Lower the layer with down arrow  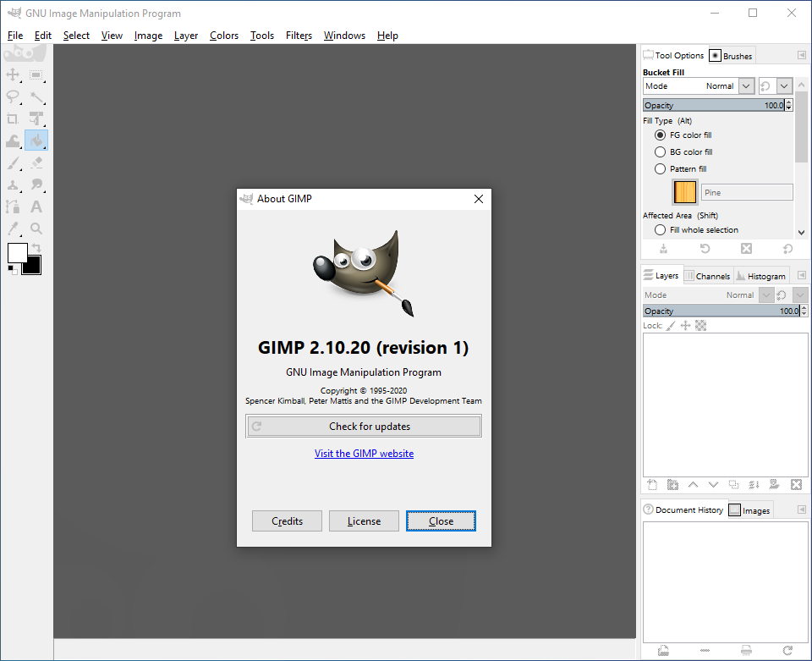tap(714, 485)
